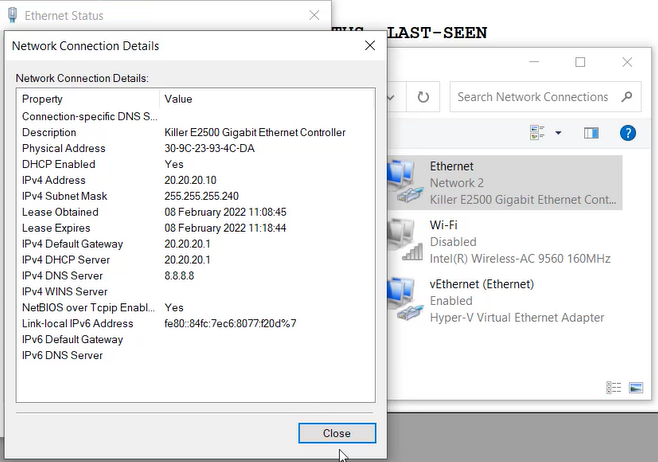Open the view options dropdown arrow

[x=558, y=133]
